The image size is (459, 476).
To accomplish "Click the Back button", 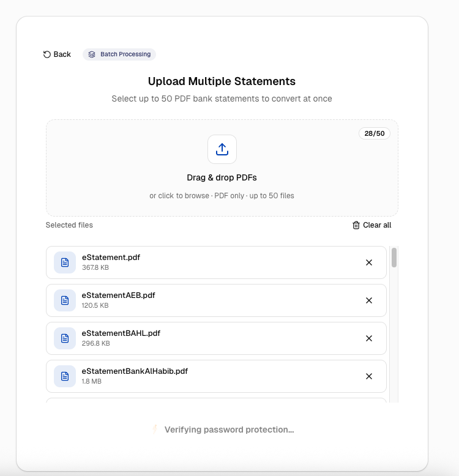I will point(57,54).
